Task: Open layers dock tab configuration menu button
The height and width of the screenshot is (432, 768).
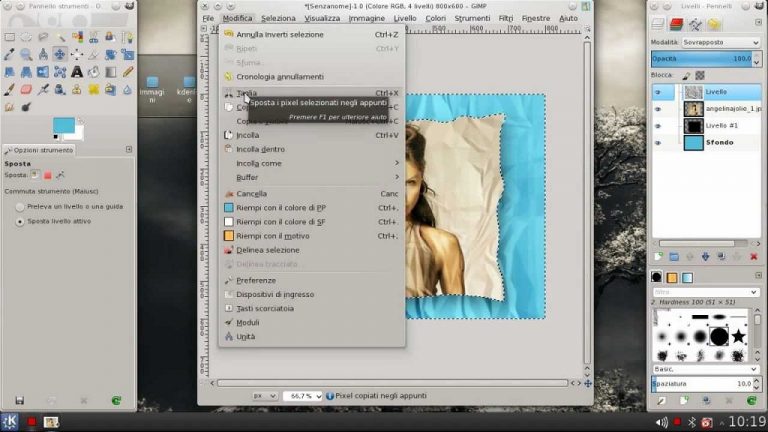Action: click(x=758, y=23)
